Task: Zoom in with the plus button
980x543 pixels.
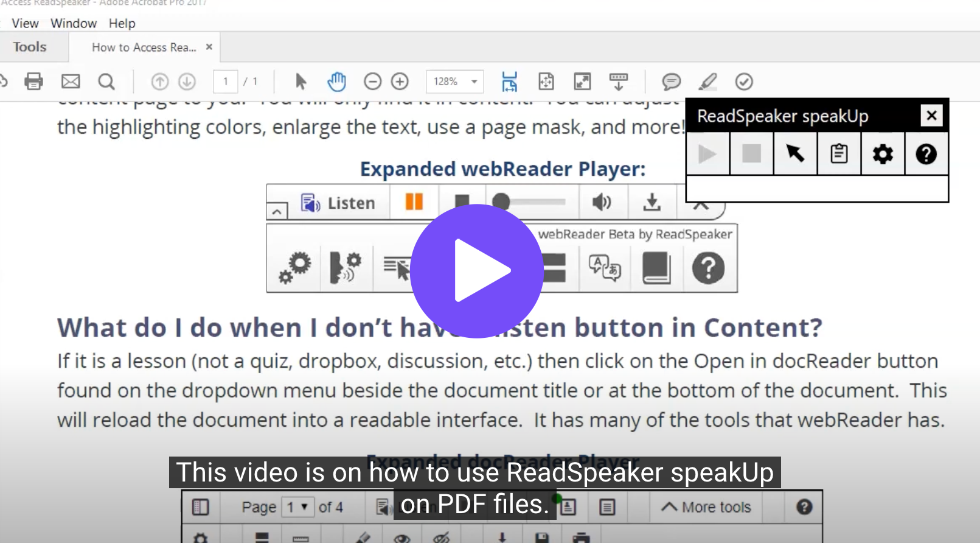Action: coord(400,81)
